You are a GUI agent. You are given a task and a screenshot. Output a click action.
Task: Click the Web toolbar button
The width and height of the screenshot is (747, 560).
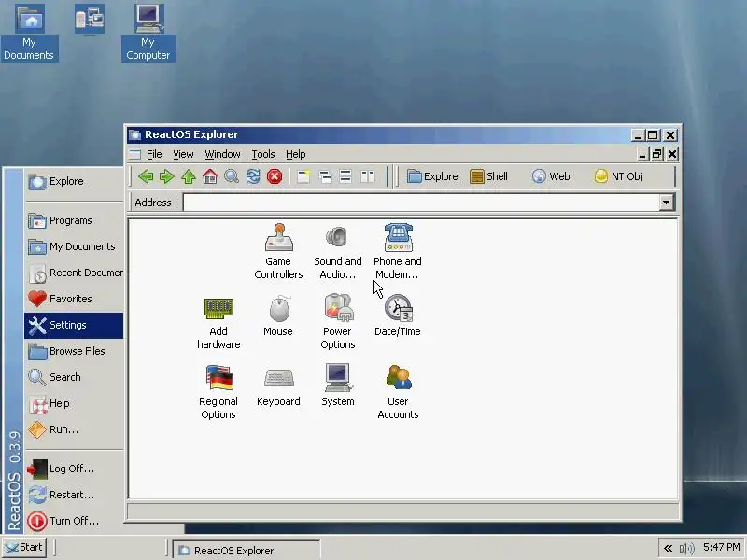pos(551,176)
